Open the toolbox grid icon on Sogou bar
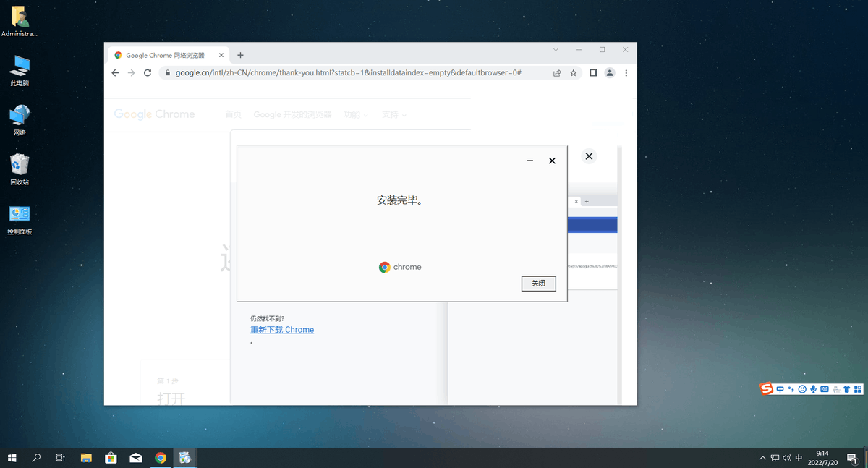Screen dimensions: 868x468 point(858,389)
